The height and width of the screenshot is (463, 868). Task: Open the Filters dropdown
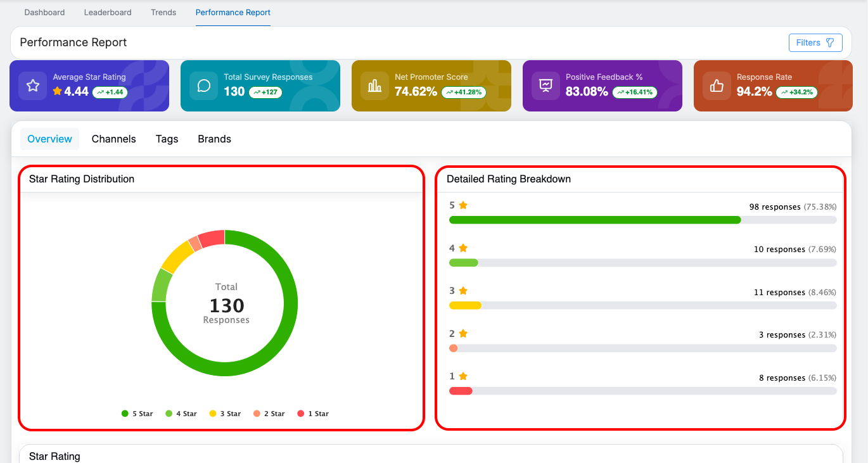pyautogui.click(x=815, y=42)
